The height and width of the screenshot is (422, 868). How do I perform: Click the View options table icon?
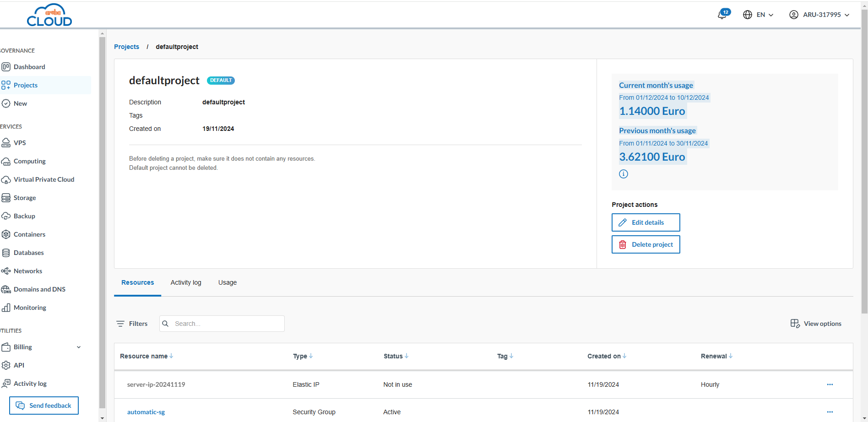coord(795,324)
